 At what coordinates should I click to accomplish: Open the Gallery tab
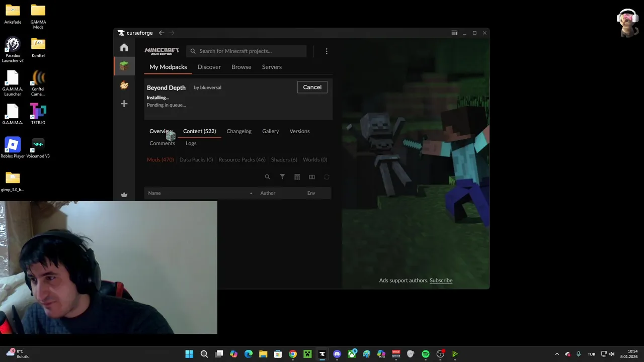(270, 131)
